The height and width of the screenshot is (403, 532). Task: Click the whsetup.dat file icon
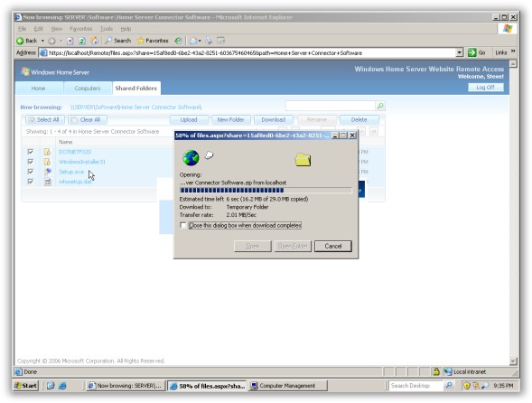pyautogui.click(x=48, y=182)
